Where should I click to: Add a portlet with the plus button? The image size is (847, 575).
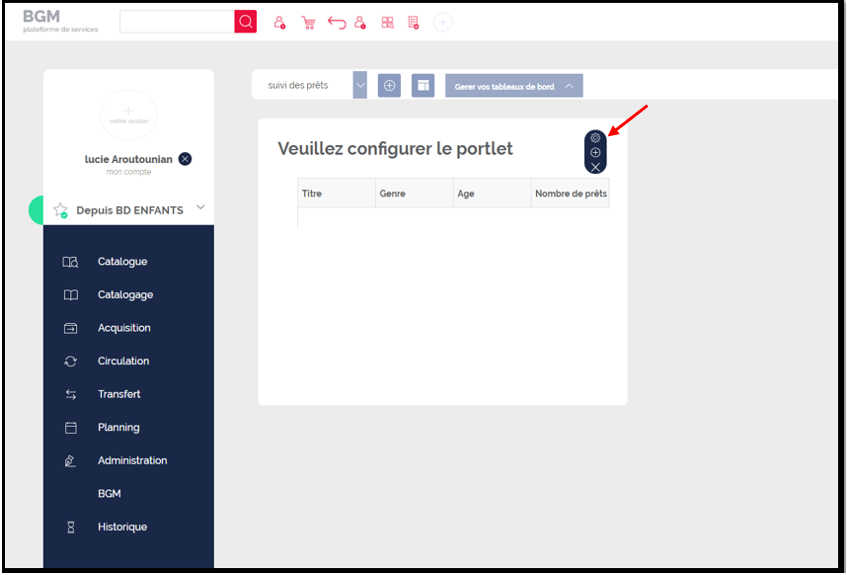pos(389,86)
